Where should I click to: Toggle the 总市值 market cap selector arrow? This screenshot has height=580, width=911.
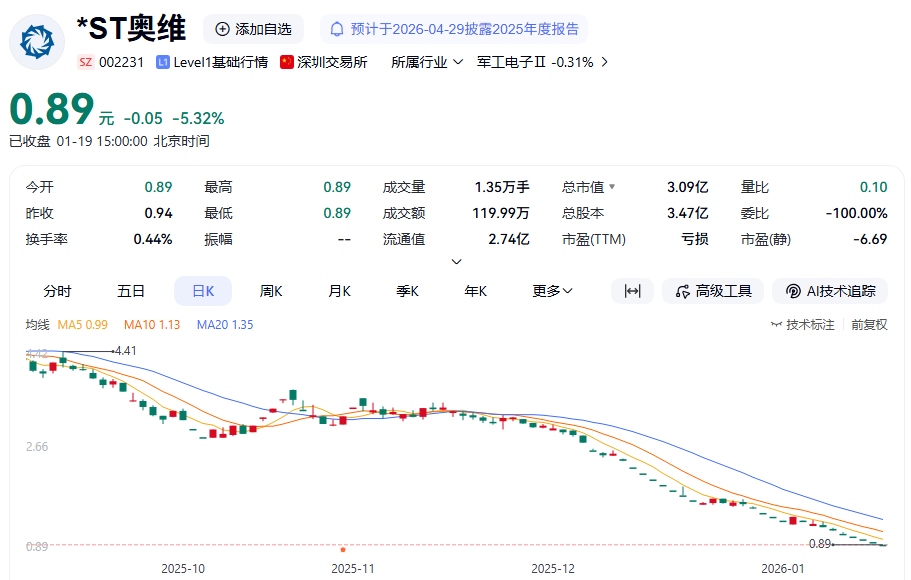coord(612,187)
